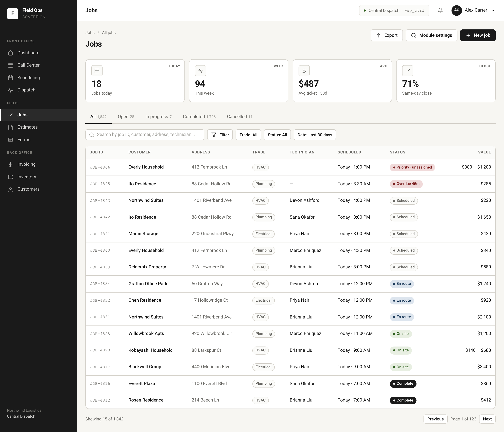Create a New job
504x432 pixels.
[477, 35]
